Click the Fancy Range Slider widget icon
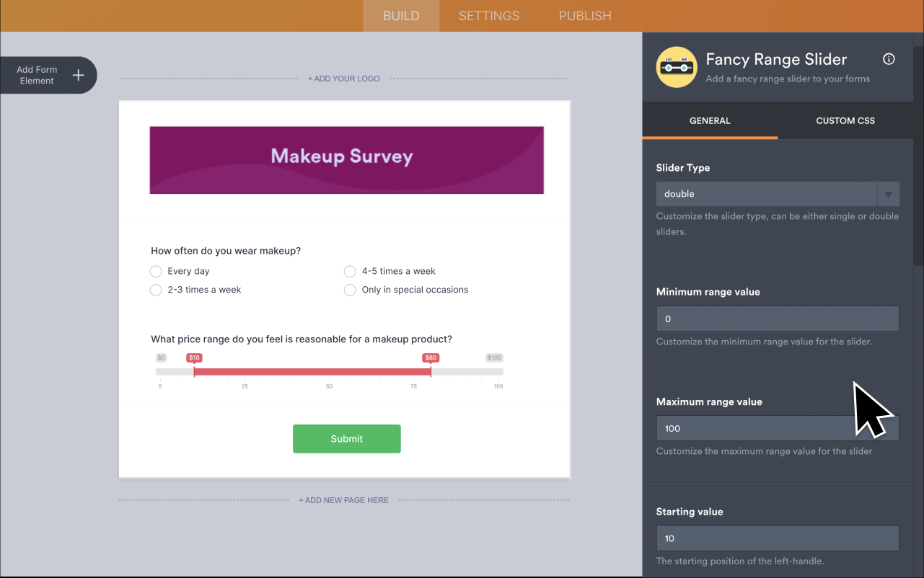Image resolution: width=924 pixels, height=578 pixels. tap(677, 67)
